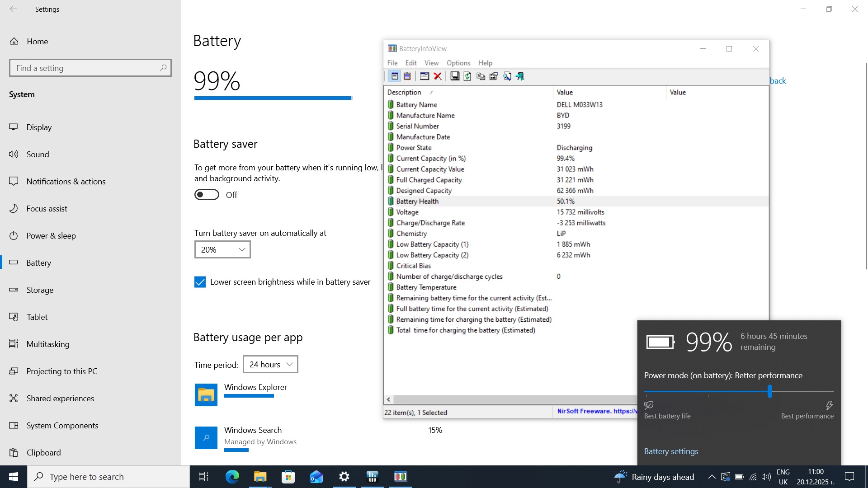Click the power mode slider handle
The height and width of the screenshot is (488, 868).
[769, 391]
